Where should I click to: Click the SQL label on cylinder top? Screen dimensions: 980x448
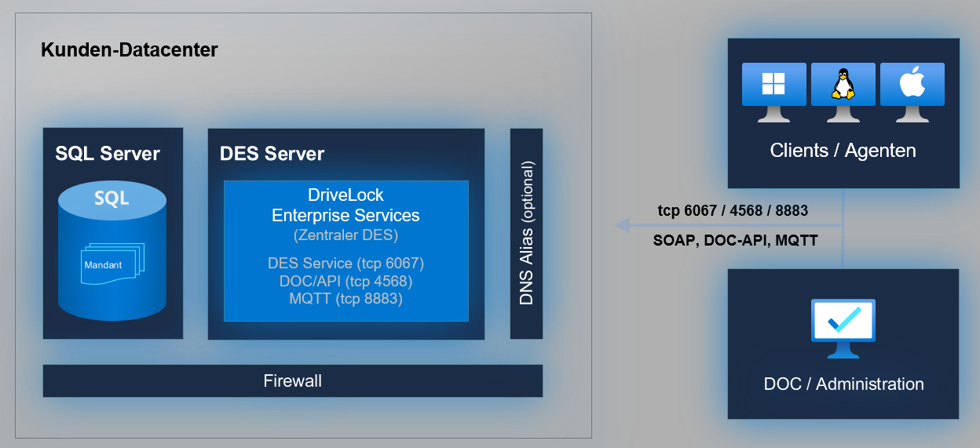click(112, 198)
